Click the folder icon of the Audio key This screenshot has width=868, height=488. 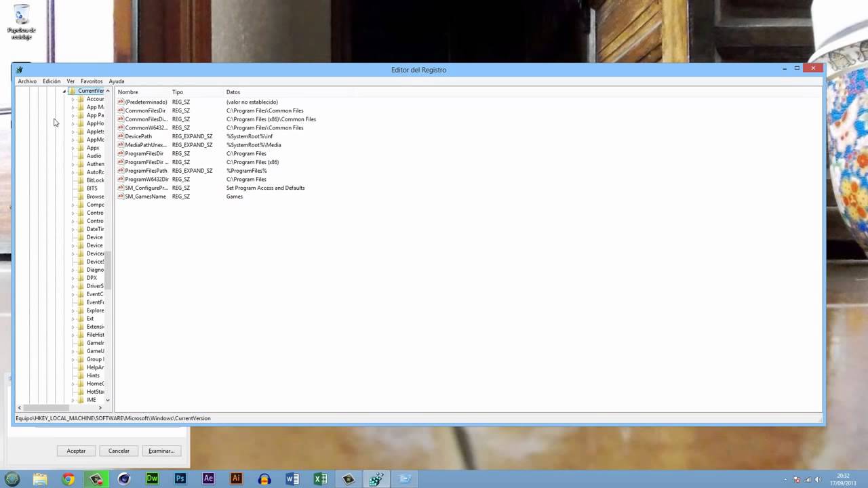(81, 156)
